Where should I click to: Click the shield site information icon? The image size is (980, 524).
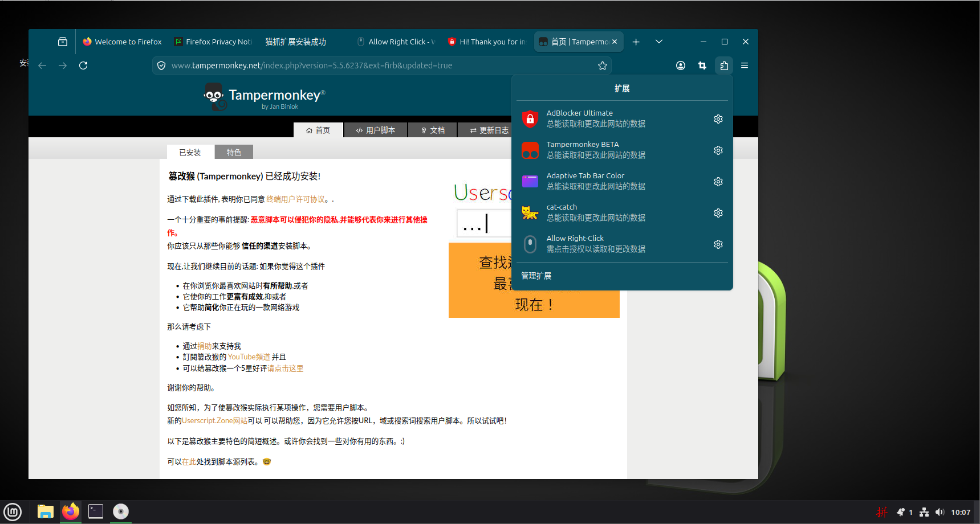(x=161, y=65)
